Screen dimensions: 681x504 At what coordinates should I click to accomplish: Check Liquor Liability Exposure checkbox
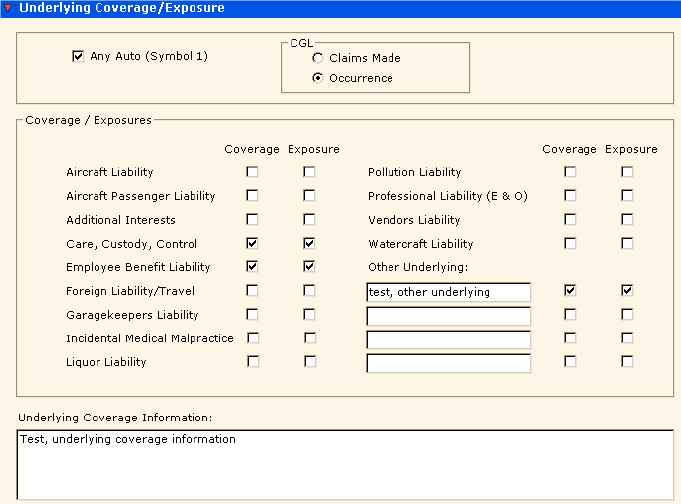(x=310, y=361)
